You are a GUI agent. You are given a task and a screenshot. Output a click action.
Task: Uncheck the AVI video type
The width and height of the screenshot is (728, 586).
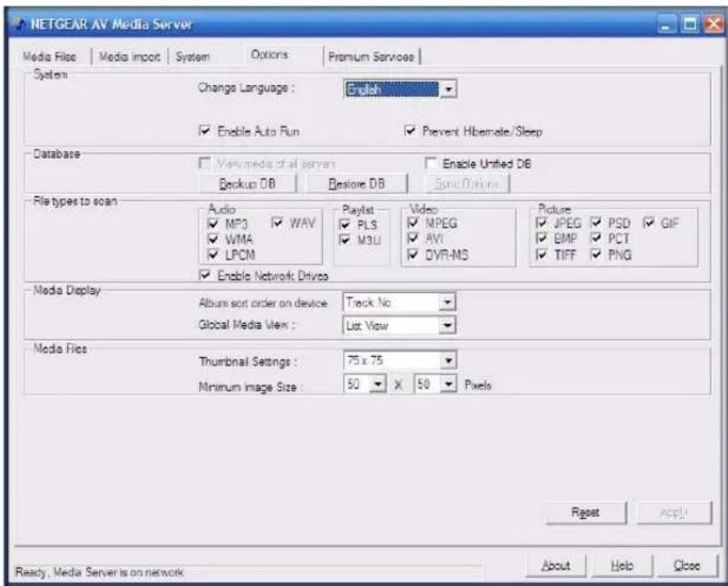click(x=413, y=238)
